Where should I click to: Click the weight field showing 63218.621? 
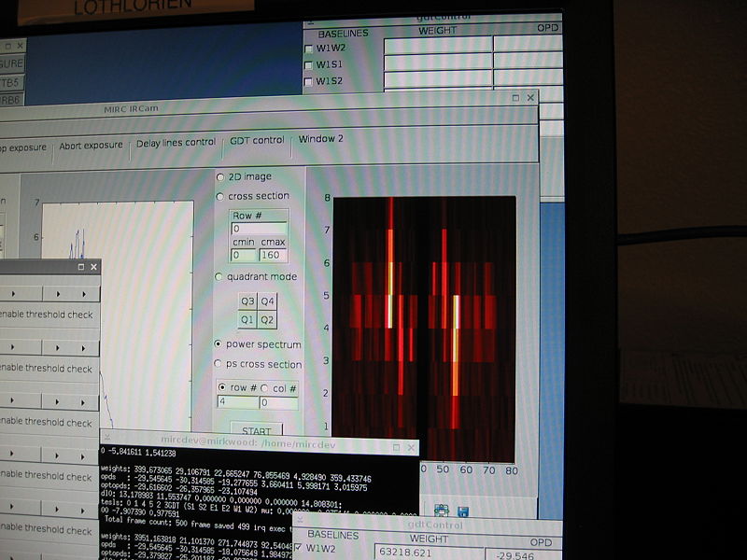pos(429,552)
